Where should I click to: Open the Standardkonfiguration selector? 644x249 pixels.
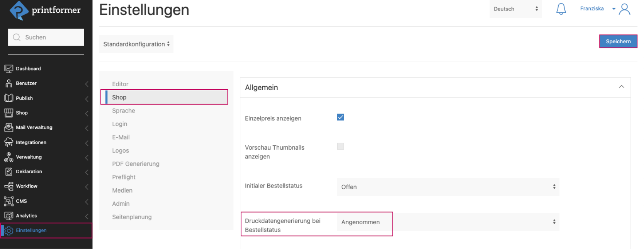click(x=136, y=44)
